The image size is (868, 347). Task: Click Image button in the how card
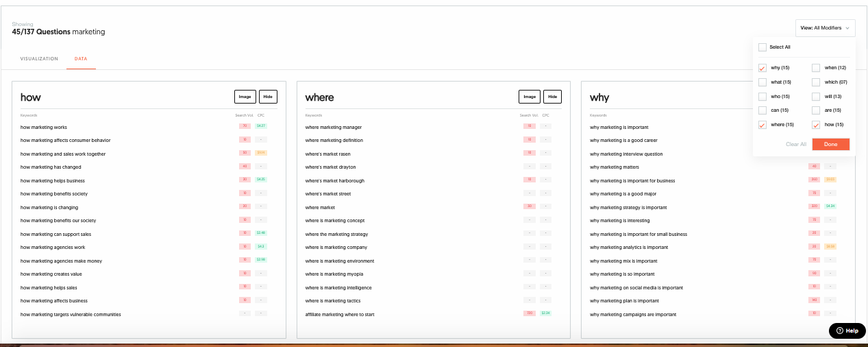(245, 97)
